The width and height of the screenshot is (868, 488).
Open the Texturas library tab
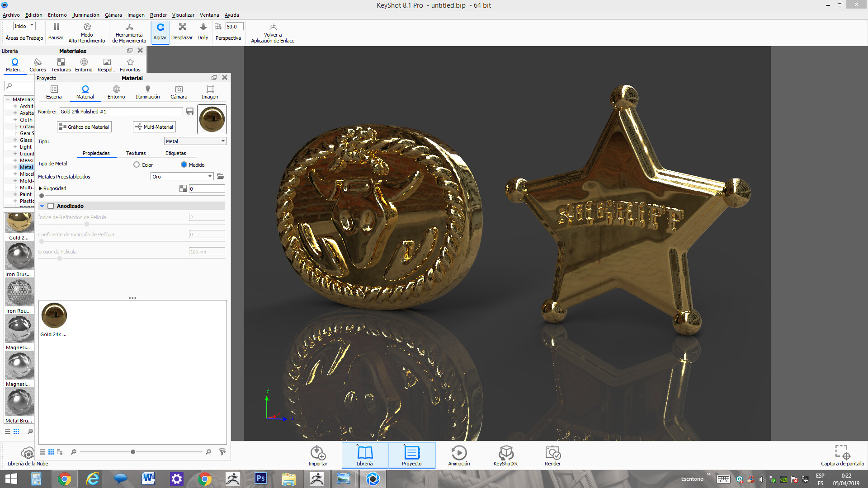pos(61,65)
